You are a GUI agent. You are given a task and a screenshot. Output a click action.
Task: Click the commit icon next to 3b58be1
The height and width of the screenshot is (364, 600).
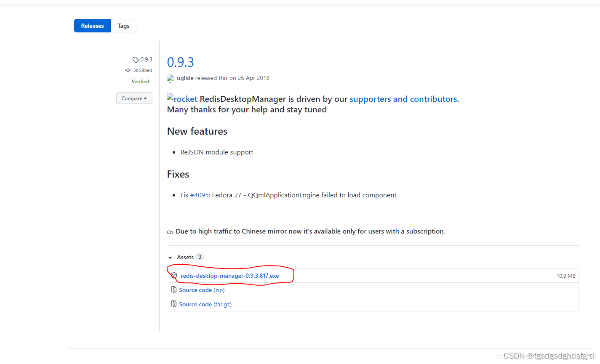click(x=128, y=70)
